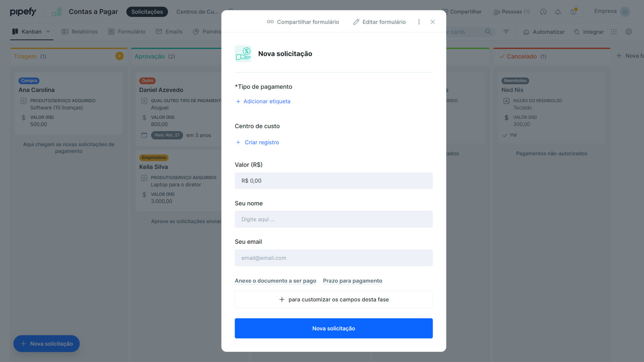The height and width of the screenshot is (362, 644).
Task: Click the filter cards icon
Action: coord(506,32)
